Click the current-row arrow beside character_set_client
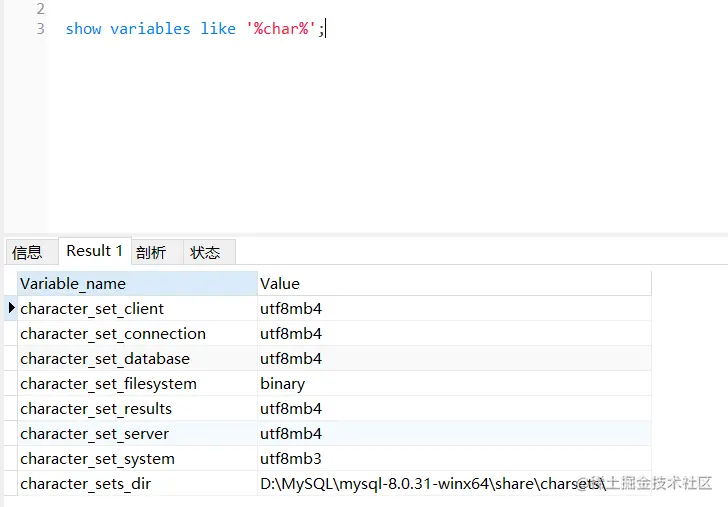The width and height of the screenshot is (728, 507). 11,308
